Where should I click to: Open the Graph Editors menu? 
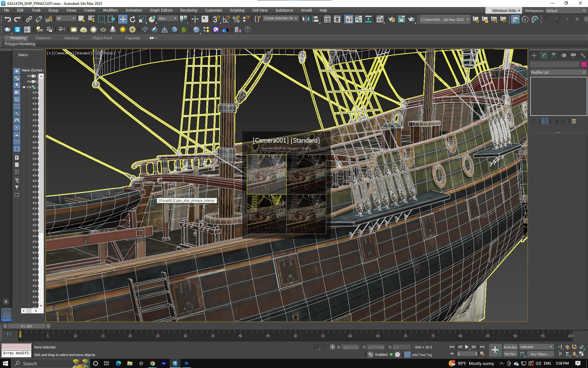[161, 10]
